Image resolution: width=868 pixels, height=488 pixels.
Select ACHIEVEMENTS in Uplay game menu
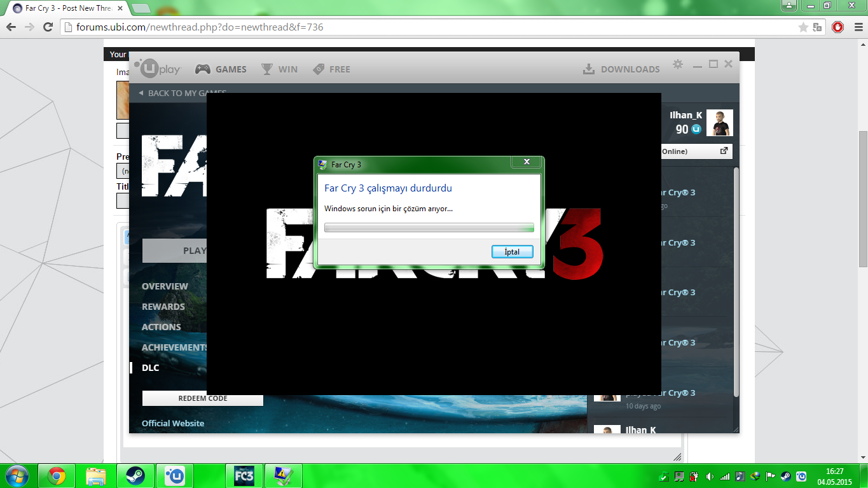click(174, 347)
